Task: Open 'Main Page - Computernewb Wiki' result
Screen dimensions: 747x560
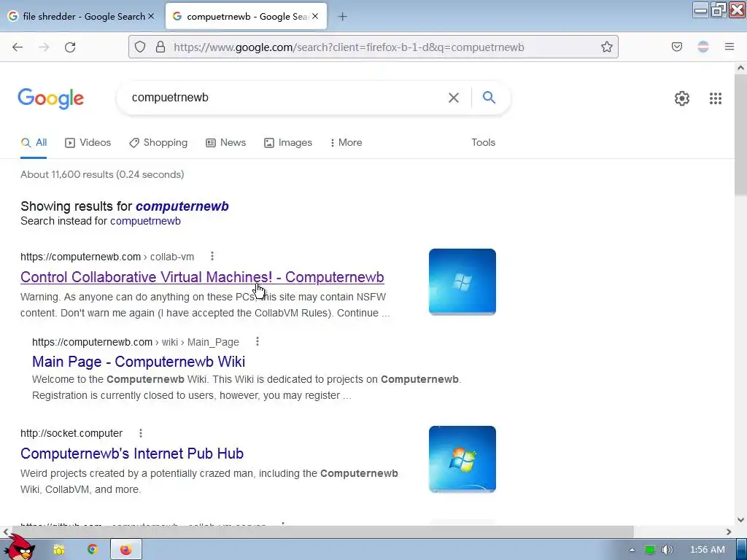Action: [x=139, y=362]
